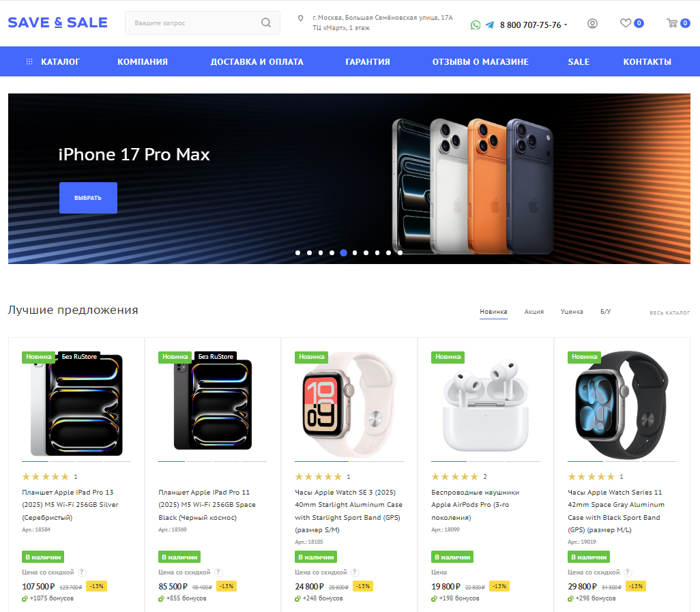Click the Save & Sale logo
The height and width of the screenshot is (612, 700).
(x=57, y=23)
